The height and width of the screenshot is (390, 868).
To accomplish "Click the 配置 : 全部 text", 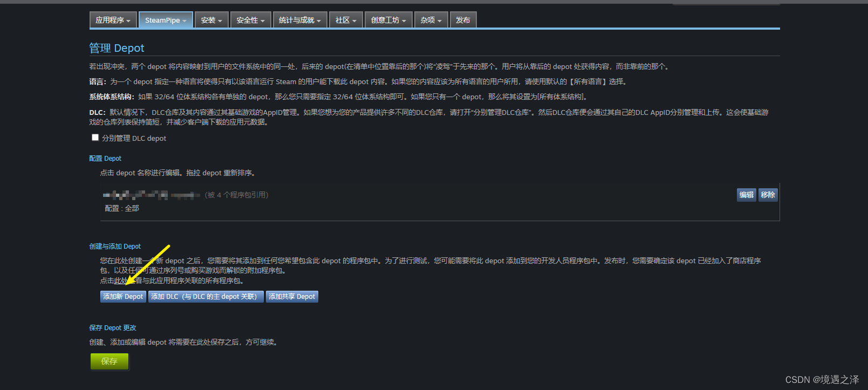I will point(122,208).
